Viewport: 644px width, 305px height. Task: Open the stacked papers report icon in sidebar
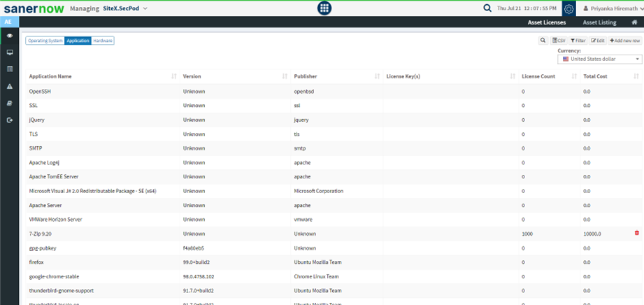coord(10,103)
